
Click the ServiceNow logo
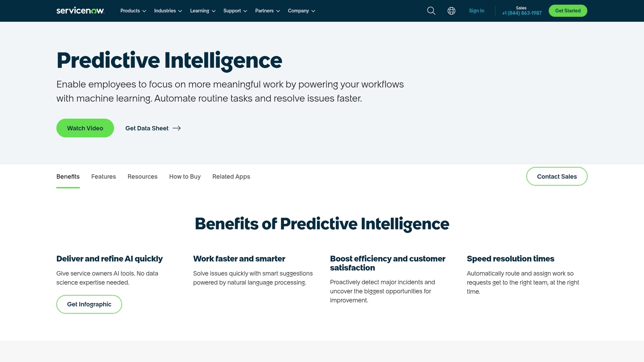(80, 11)
